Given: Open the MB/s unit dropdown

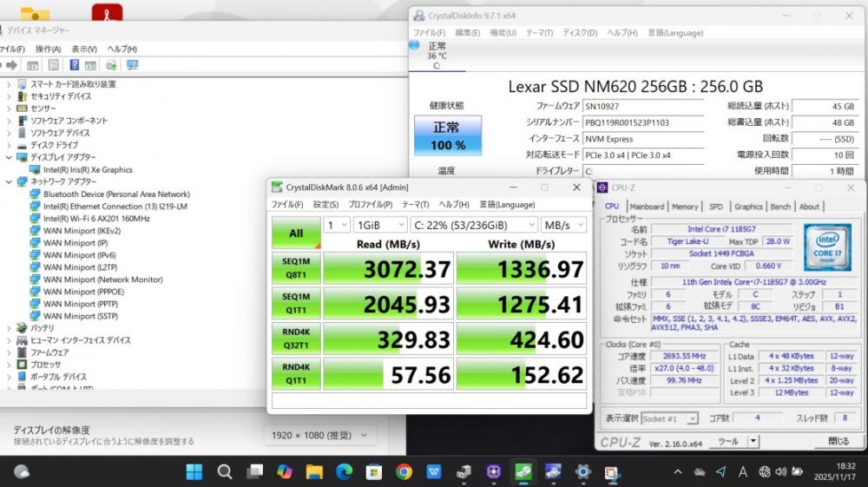Looking at the screenshot, I should click(x=563, y=225).
